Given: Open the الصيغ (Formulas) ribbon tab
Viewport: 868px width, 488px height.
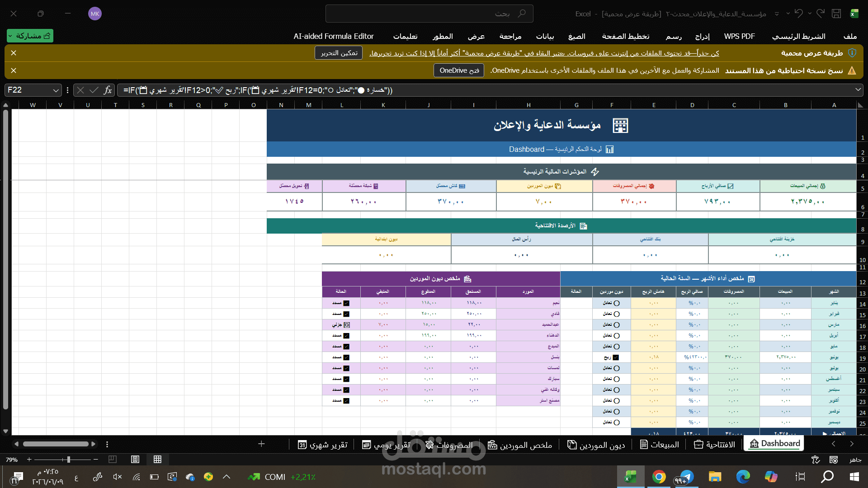Looking at the screenshot, I should 577,36.
